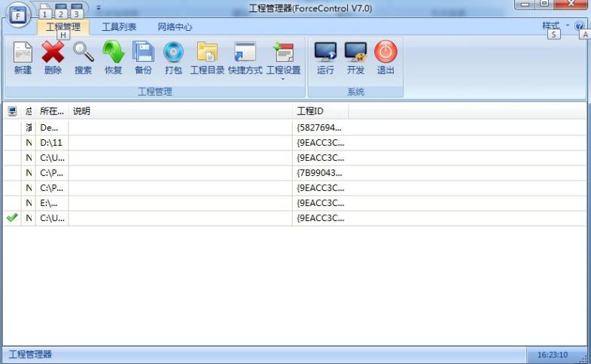Click the green checkmark on the last row
This screenshot has height=364, width=591.
pos(12,217)
